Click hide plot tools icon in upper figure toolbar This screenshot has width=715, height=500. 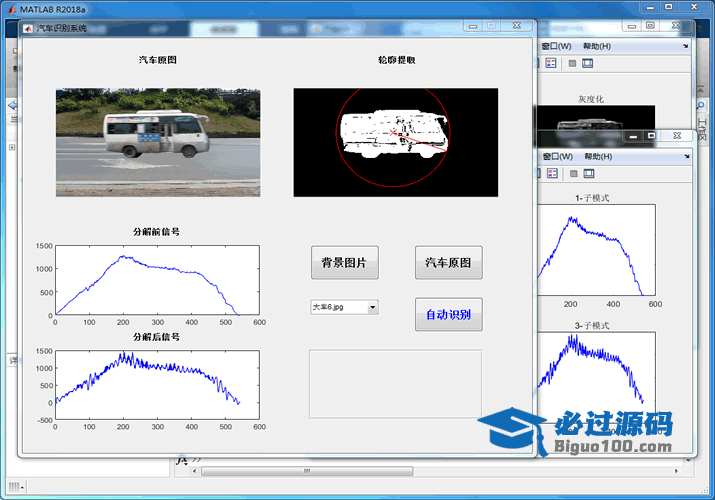[x=571, y=64]
